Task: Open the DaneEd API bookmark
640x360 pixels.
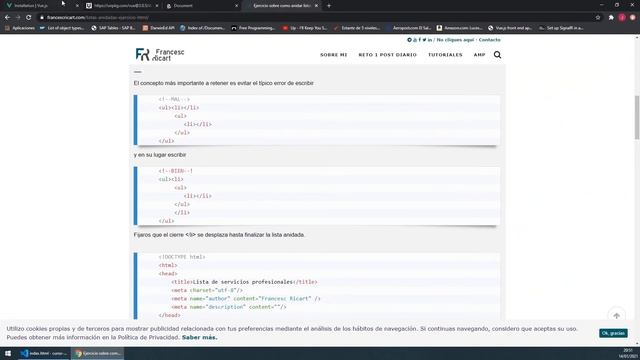Action: (158, 28)
